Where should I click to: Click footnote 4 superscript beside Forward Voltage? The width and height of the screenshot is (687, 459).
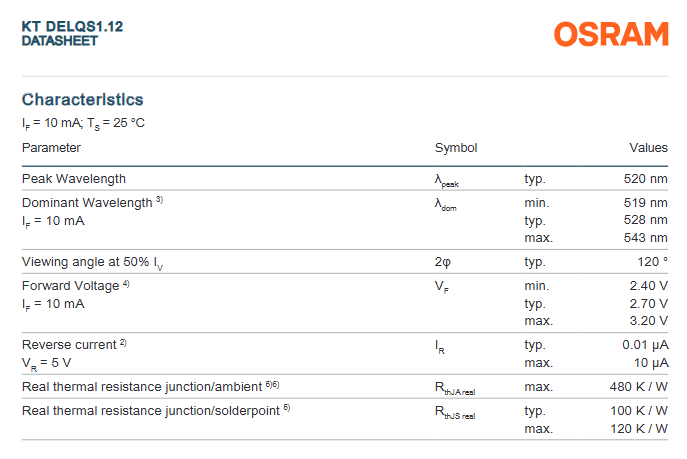[126, 284]
